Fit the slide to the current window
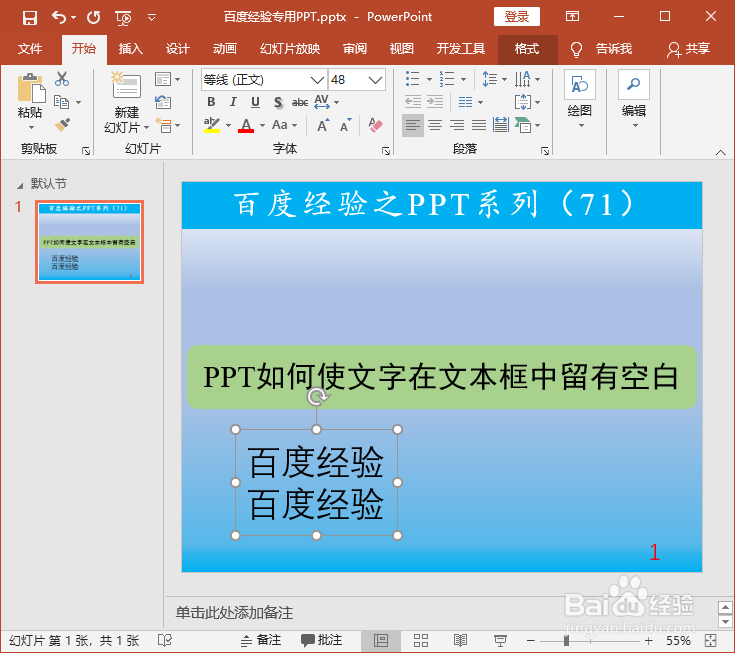The width and height of the screenshot is (735, 653). point(711,640)
